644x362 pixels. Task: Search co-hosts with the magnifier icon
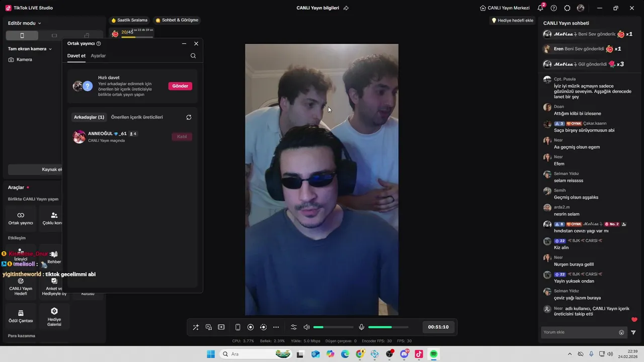click(x=193, y=56)
